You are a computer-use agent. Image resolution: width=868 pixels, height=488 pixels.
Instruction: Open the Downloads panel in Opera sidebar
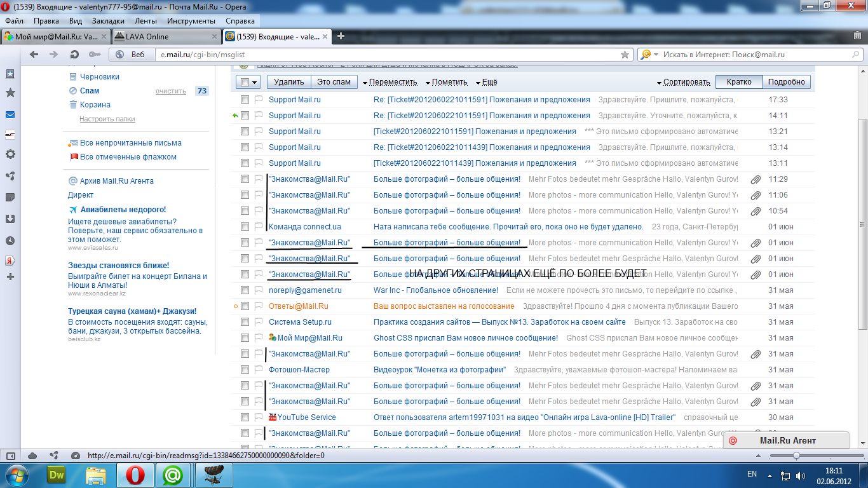point(10,219)
